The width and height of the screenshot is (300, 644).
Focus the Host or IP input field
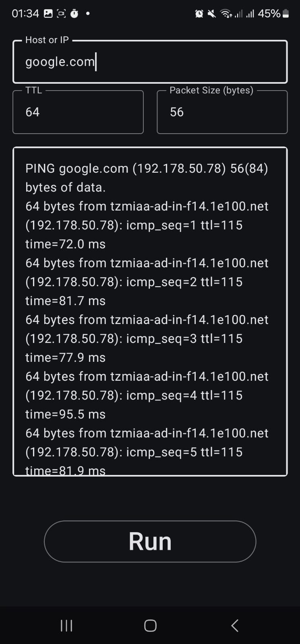150,62
